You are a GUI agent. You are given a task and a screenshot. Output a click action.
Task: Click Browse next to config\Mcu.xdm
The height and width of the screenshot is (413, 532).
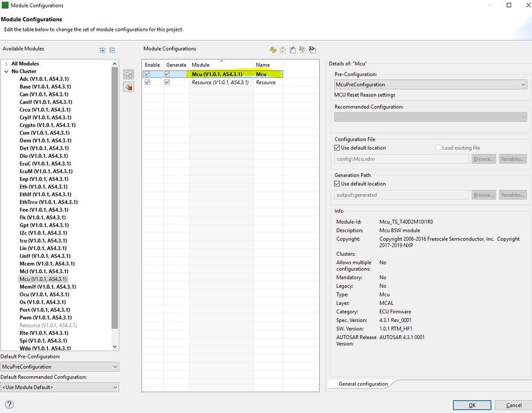point(484,159)
